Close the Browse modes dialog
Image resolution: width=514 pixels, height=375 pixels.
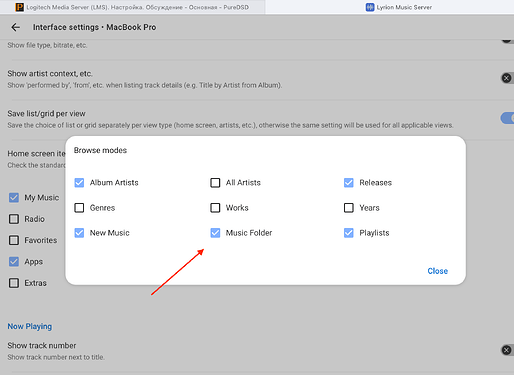[437, 271]
